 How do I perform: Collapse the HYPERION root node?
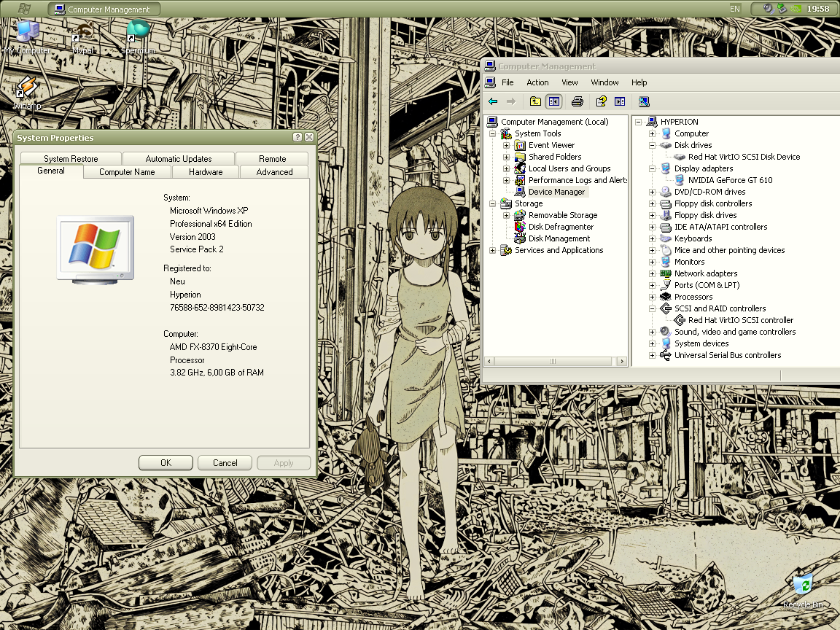pos(638,122)
